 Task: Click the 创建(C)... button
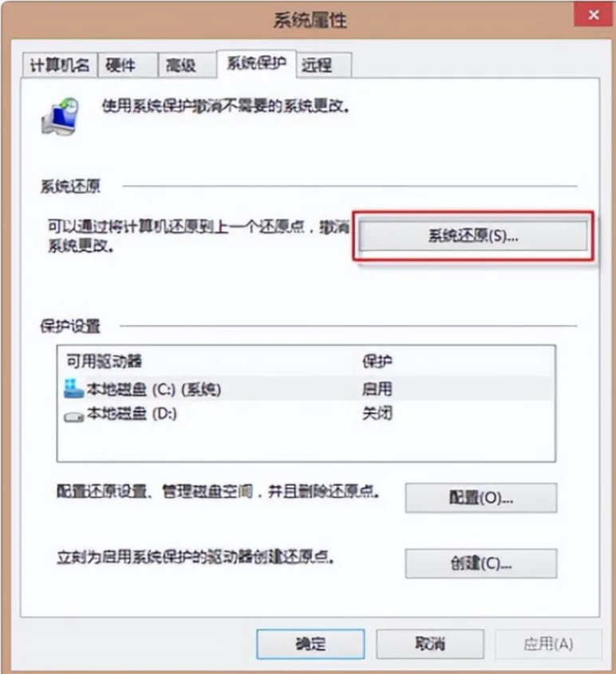(481, 563)
